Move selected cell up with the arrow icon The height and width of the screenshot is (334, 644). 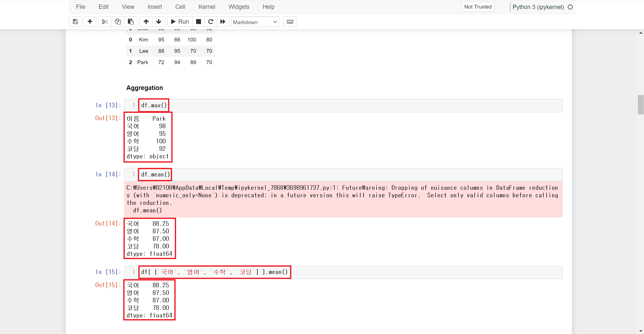[146, 22]
